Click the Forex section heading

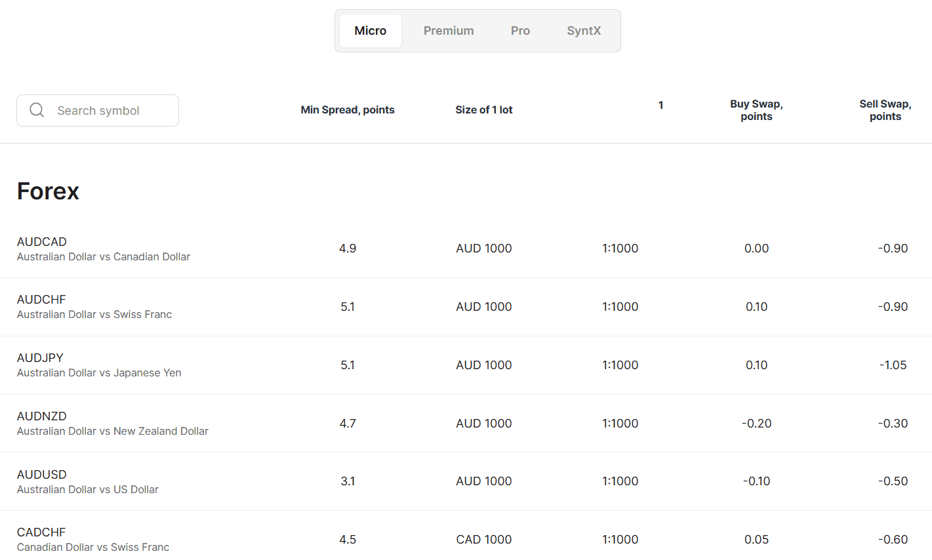click(48, 191)
